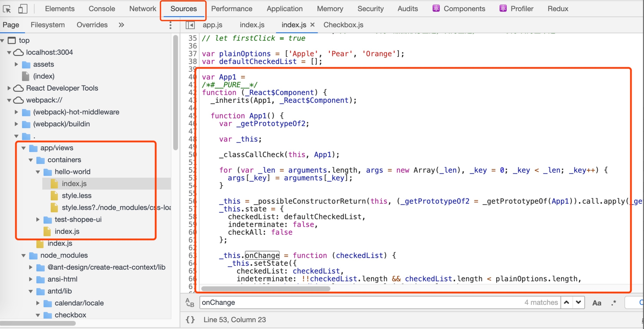
Task: Show more navigator tabs chevron
Action: pyautogui.click(x=121, y=25)
